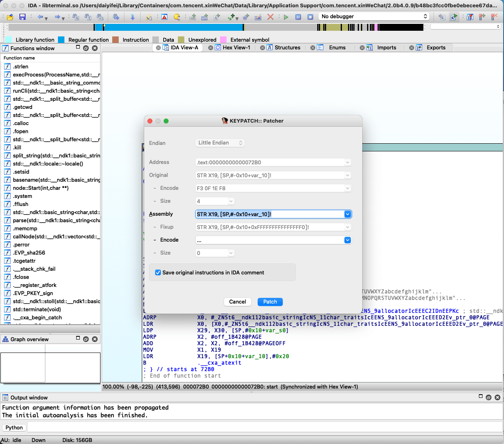504x444 pixels.
Task: Open the back arrow history dropdown
Action: pyautogui.click(x=46, y=19)
